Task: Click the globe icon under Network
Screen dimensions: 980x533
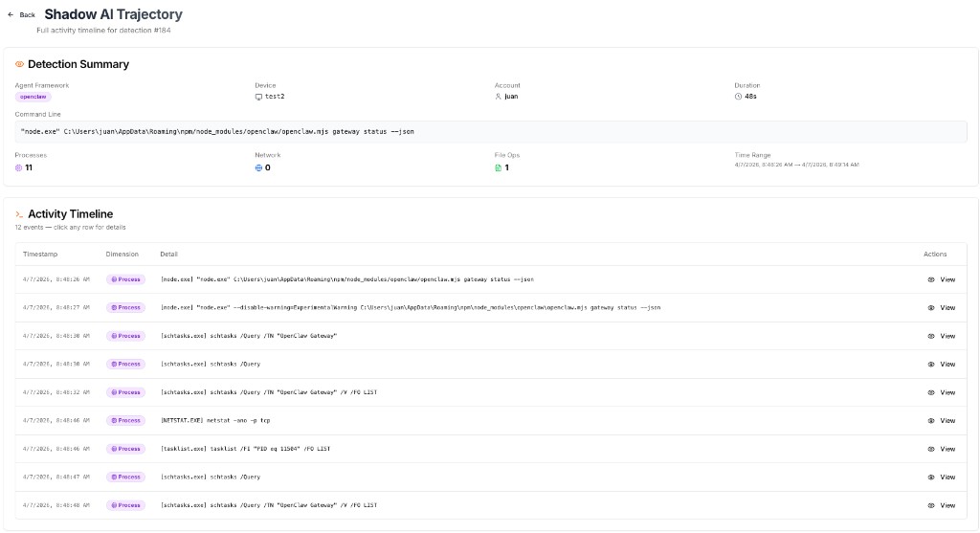Action: click(x=258, y=167)
